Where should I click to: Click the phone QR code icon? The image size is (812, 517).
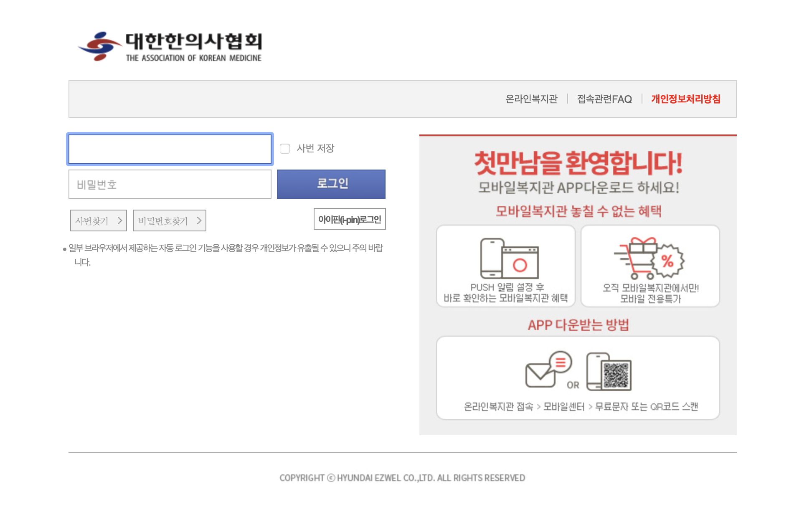coord(609,372)
